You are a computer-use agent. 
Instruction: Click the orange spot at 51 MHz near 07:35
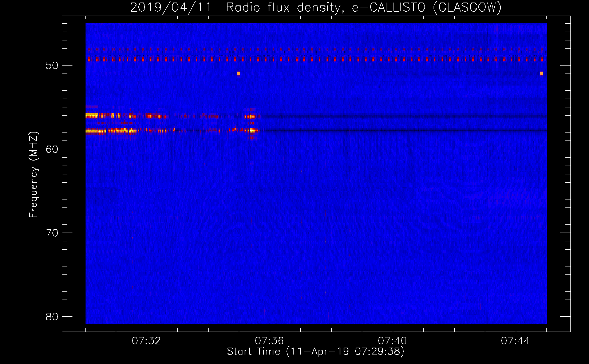click(x=238, y=74)
